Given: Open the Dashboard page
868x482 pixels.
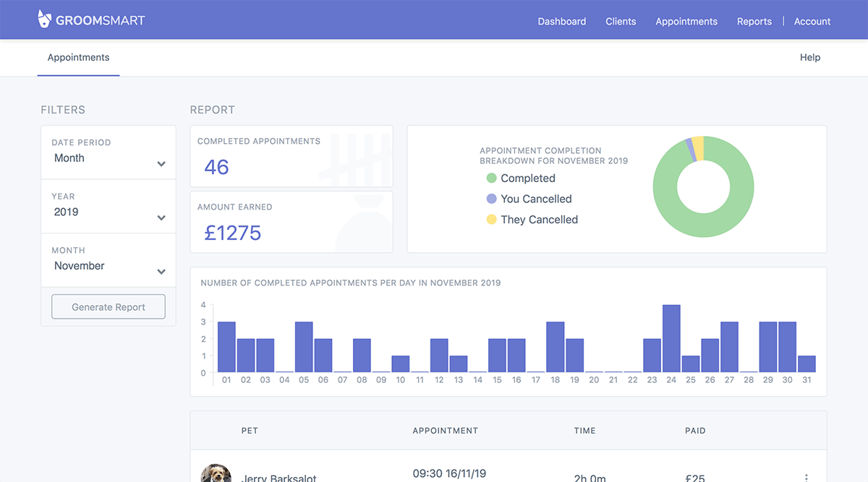Looking at the screenshot, I should [562, 21].
